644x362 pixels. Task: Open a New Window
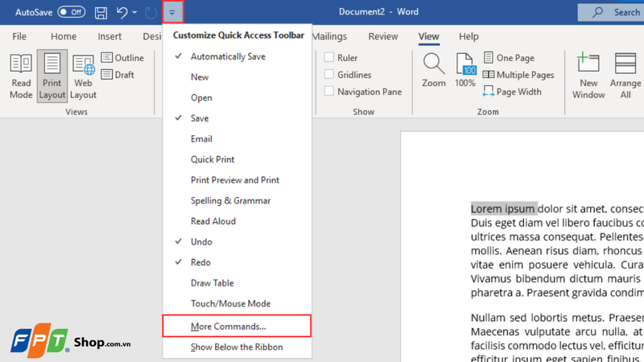pyautogui.click(x=588, y=76)
